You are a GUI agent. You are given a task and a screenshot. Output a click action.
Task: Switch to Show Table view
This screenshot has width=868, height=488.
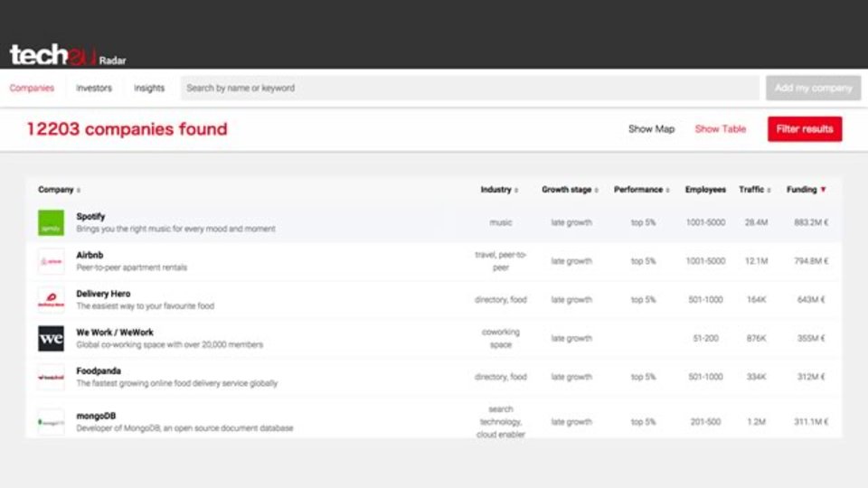click(x=721, y=129)
